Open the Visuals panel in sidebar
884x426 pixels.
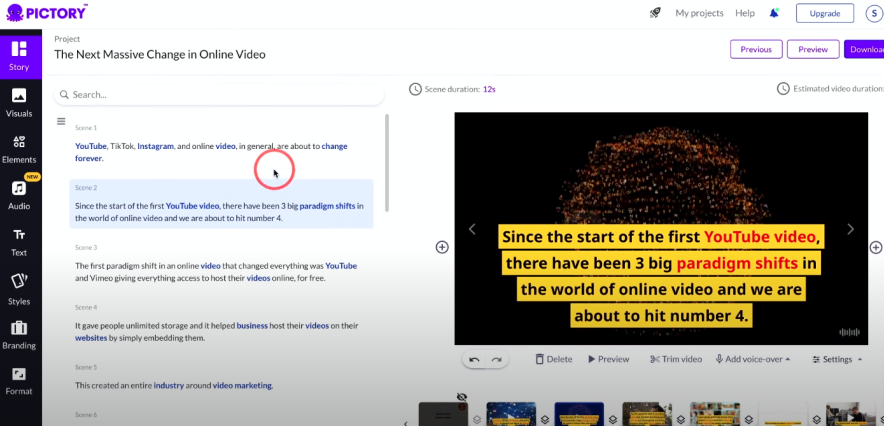coord(19,102)
